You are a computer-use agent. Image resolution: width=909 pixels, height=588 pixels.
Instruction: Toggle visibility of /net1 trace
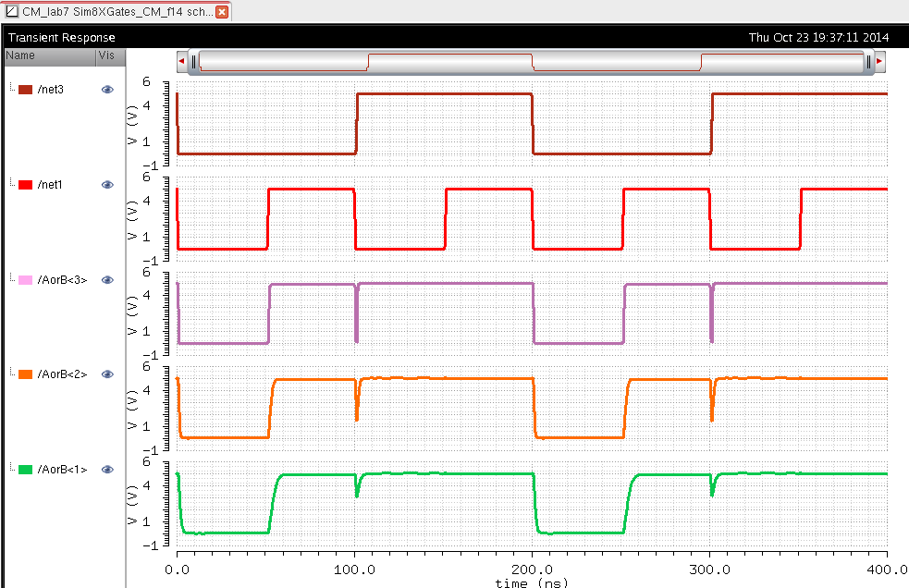[x=107, y=184]
